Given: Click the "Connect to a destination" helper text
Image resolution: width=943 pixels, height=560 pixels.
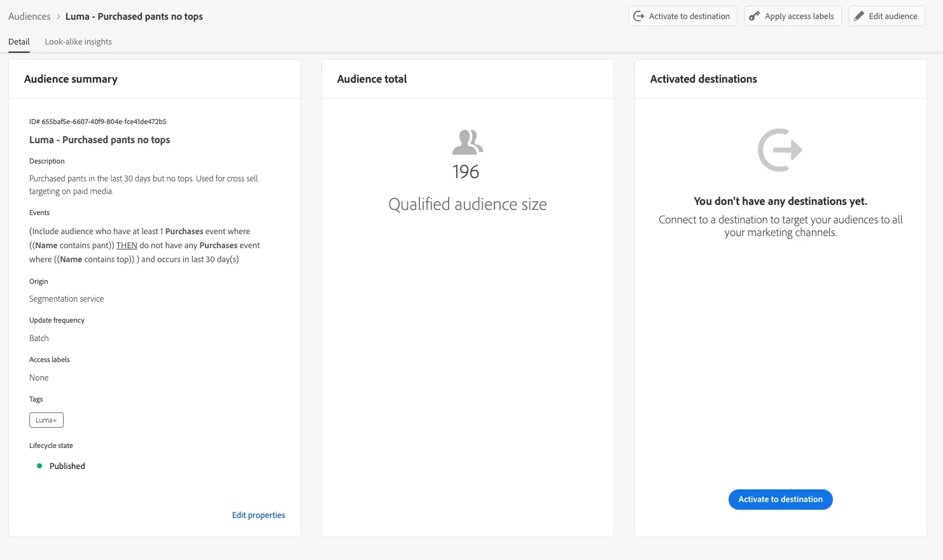Looking at the screenshot, I should [x=781, y=226].
